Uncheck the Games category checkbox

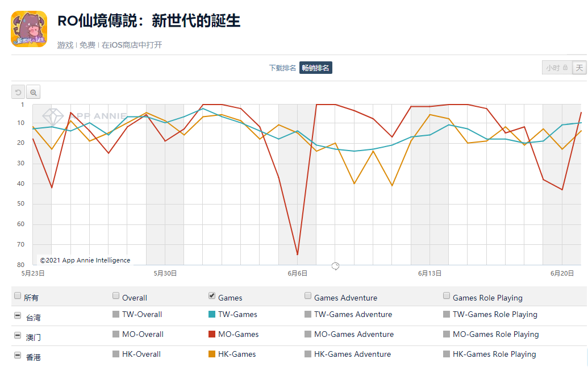pyautogui.click(x=212, y=295)
